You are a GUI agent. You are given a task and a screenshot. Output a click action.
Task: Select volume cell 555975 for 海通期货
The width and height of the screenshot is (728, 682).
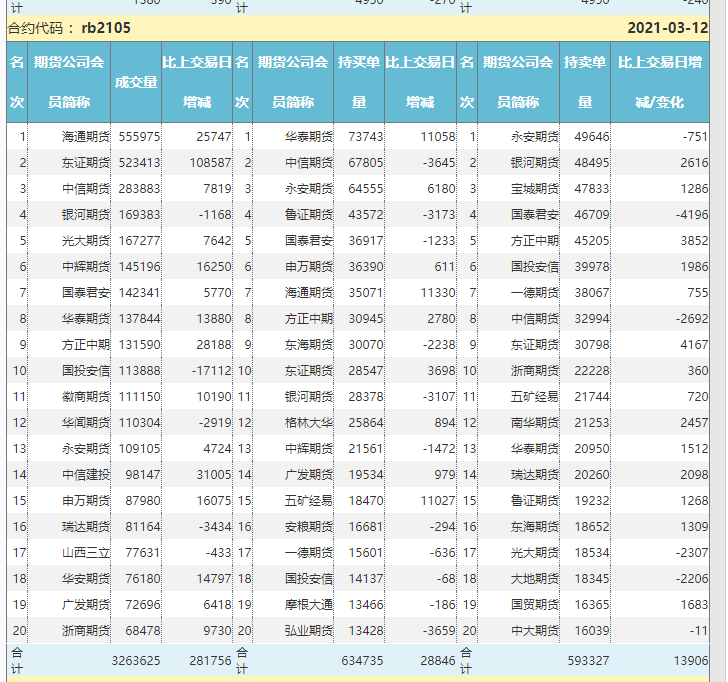tap(139, 136)
